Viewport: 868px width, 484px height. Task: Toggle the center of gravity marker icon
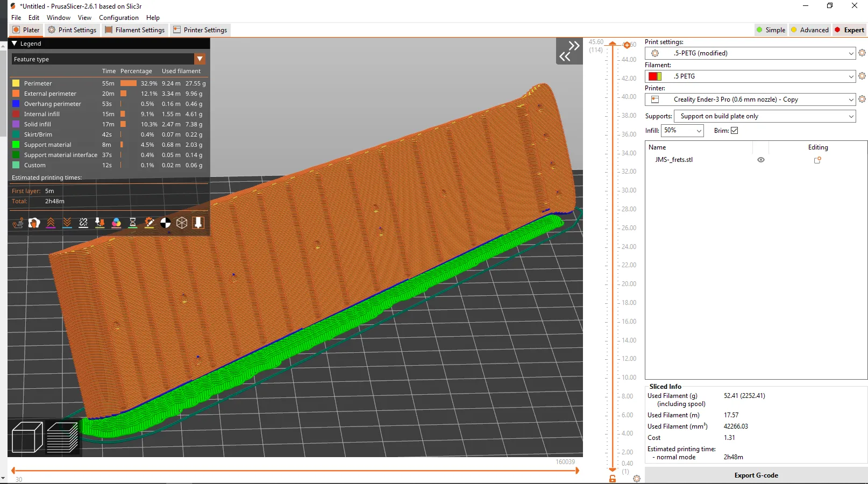click(166, 223)
